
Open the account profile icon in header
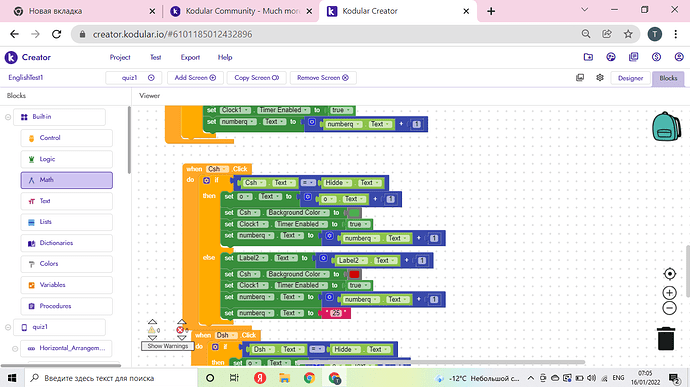click(679, 57)
